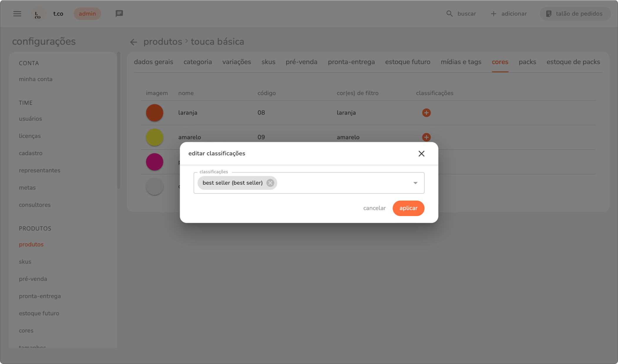Click the back arrow beside produtos
Screen dimensions: 618x364
tap(134, 42)
